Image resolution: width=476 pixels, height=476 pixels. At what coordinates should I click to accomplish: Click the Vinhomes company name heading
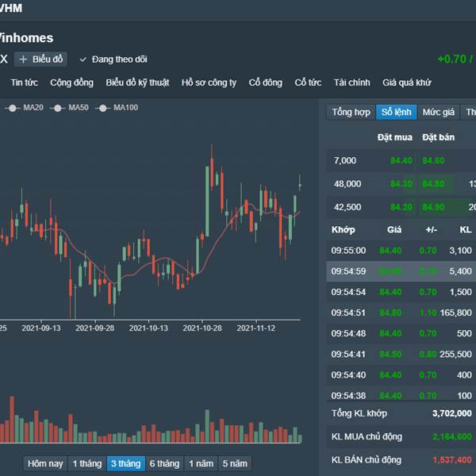(26, 38)
